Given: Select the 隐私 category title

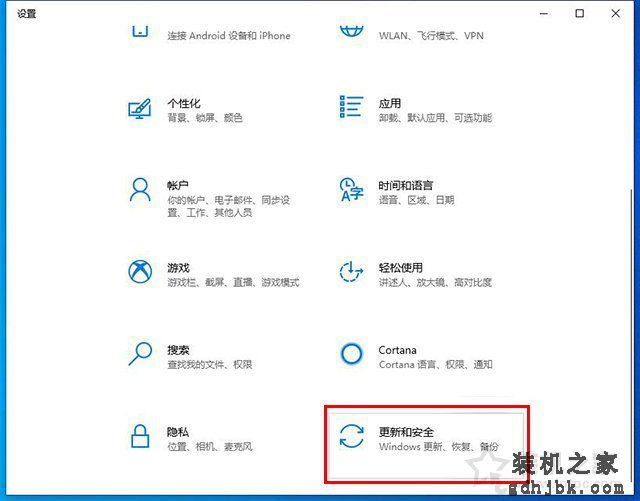Looking at the screenshot, I should 178,432.
